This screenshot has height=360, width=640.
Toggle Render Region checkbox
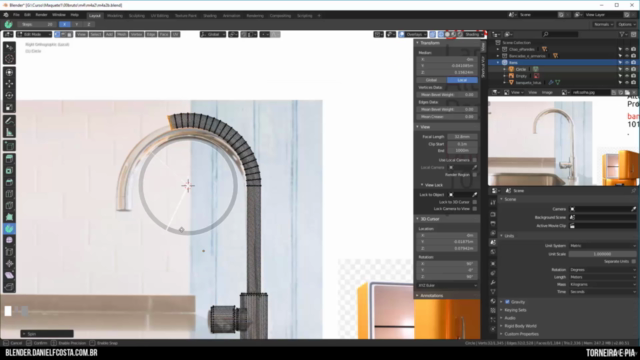point(474,175)
